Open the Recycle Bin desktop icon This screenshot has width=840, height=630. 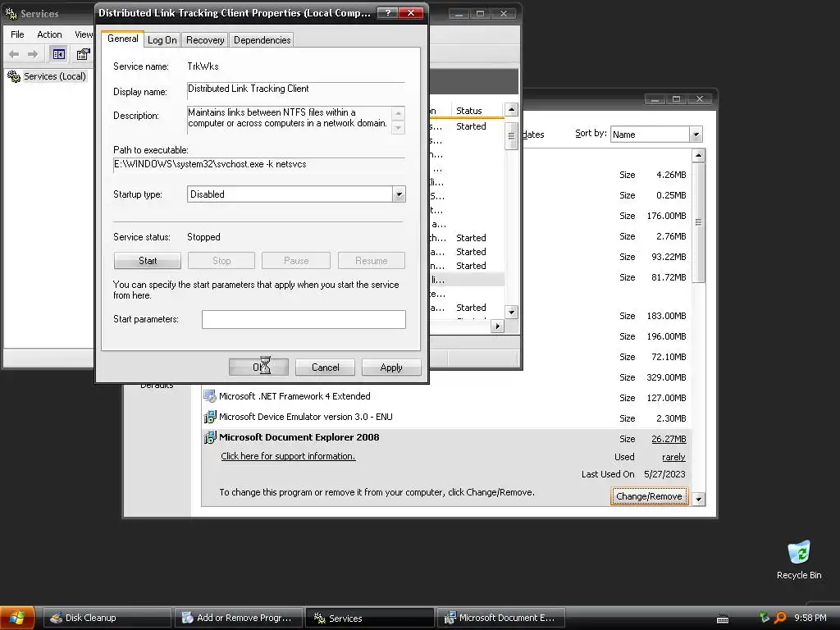click(799, 559)
